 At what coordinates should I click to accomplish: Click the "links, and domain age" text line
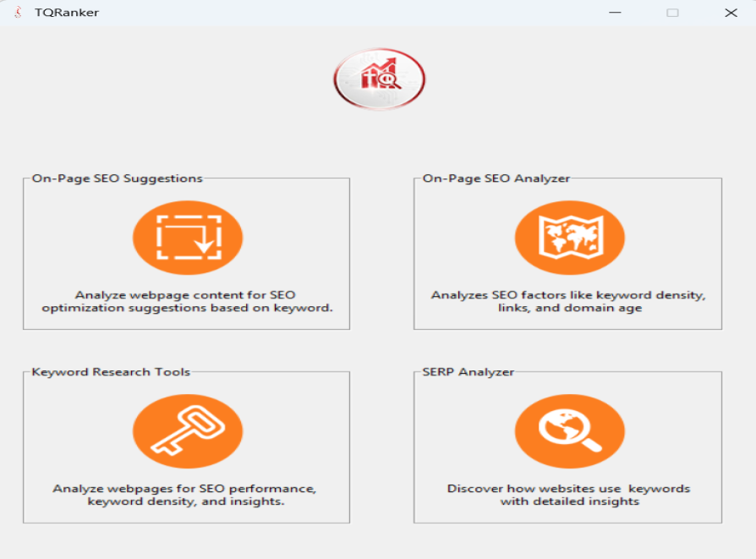[x=570, y=308]
